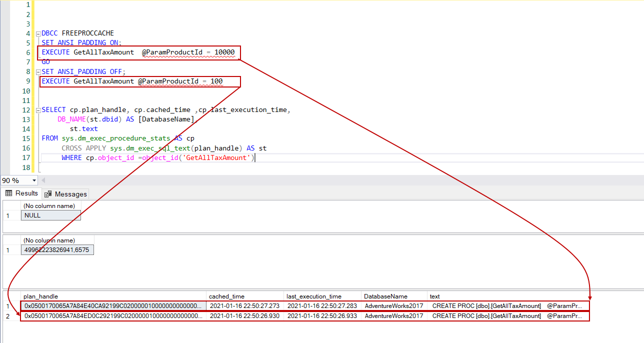Select the NULL result cell
Image resolution: width=644 pixels, height=343 pixels.
(x=51, y=215)
